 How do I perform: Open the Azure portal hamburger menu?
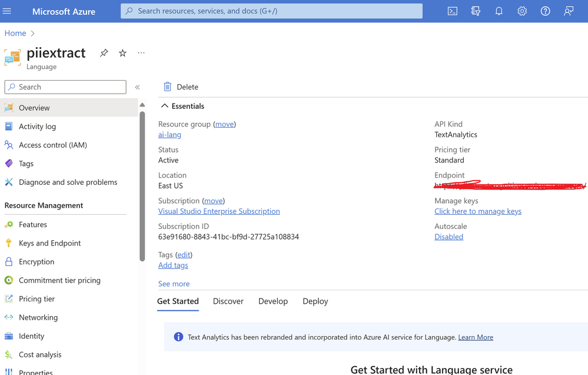pyautogui.click(x=6, y=11)
